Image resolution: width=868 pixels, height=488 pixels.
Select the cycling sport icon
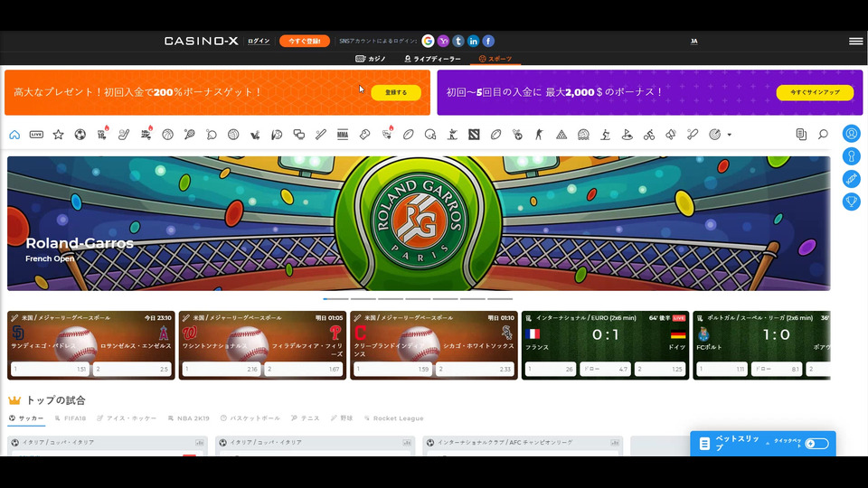(649, 135)
